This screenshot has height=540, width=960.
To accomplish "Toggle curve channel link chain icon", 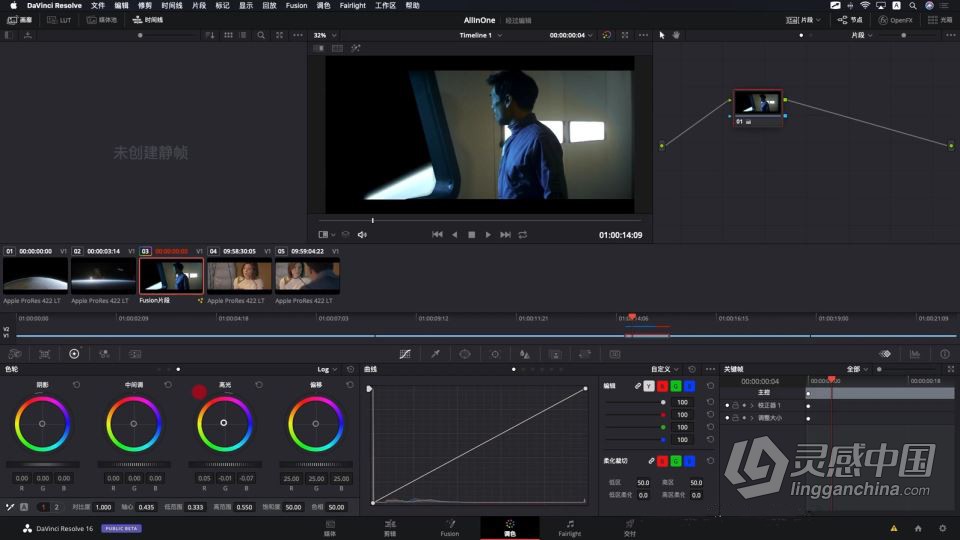I will [x=637, y=386].
